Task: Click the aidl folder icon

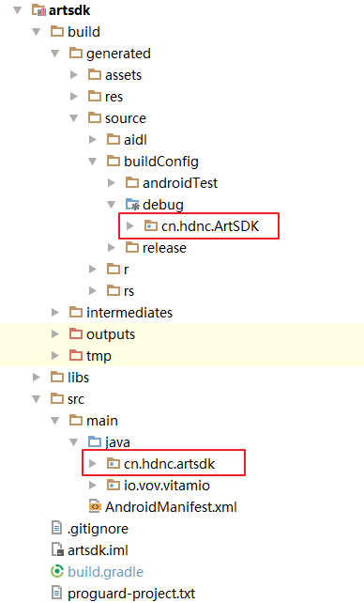Action: 114,139
